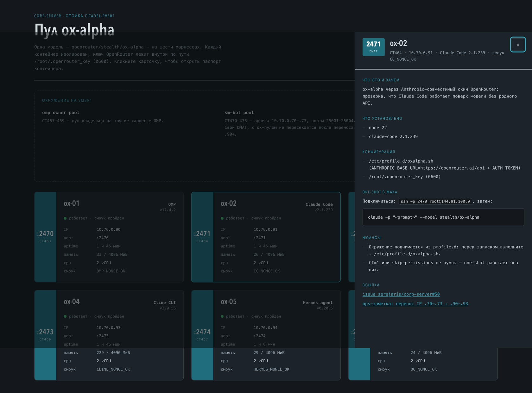
Task: Click CLINE_NONCE_OK smoke value
Action: point(113,369)
